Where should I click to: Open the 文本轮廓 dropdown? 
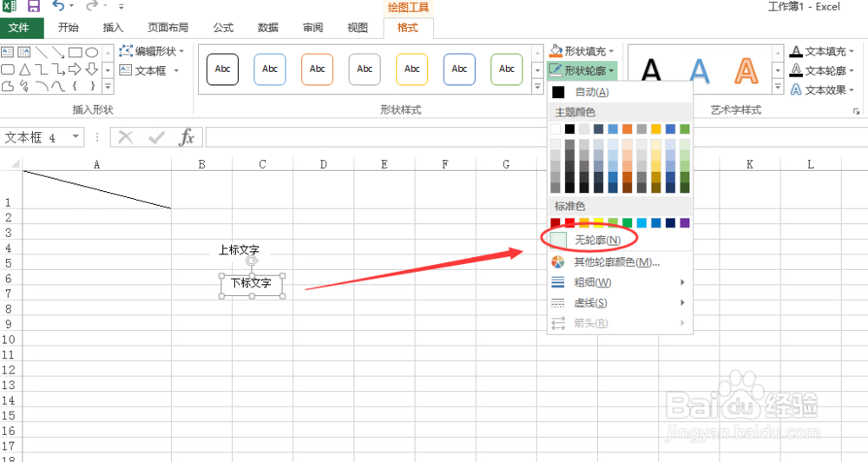pos(822,71)
